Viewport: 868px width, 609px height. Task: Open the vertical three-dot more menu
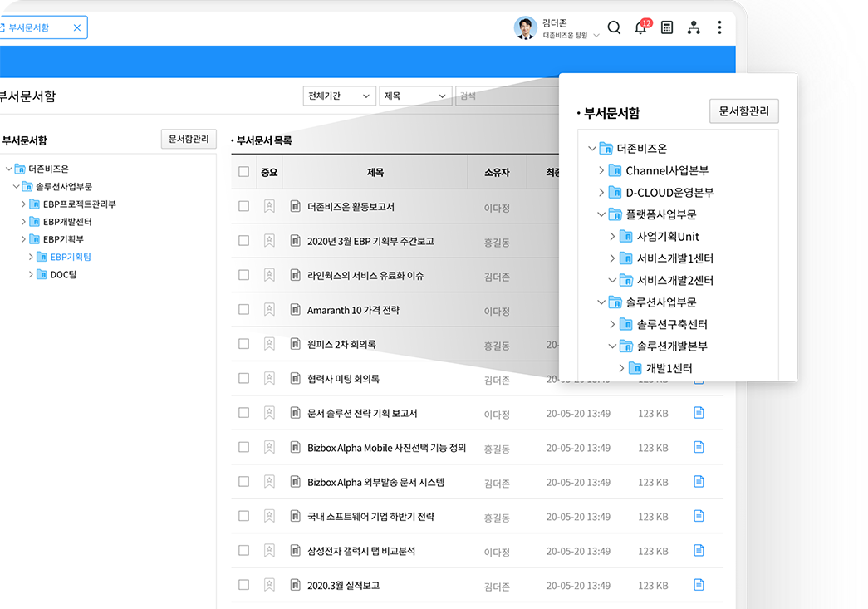[x=719, y=27]
